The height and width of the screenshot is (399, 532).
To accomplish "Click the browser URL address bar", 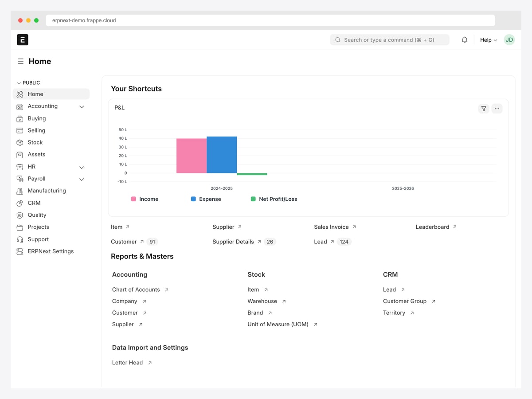I will (x=270, y=20).
